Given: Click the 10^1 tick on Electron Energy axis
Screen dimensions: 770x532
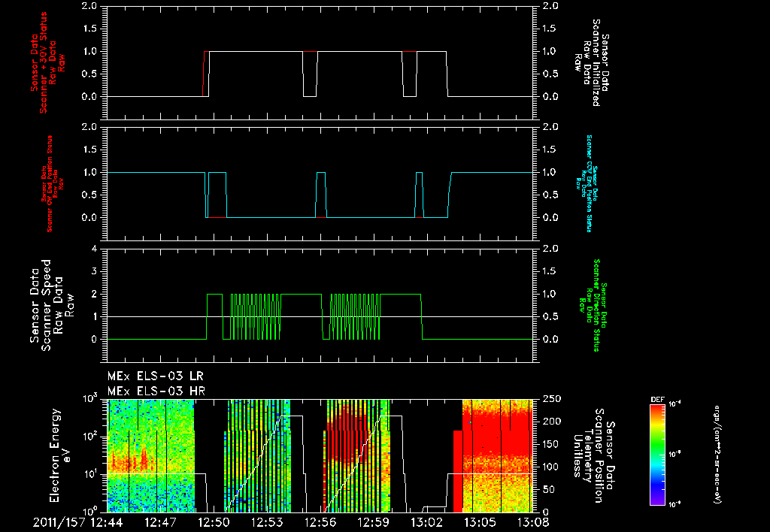Looking at the screenshot, I should point(92,473).
